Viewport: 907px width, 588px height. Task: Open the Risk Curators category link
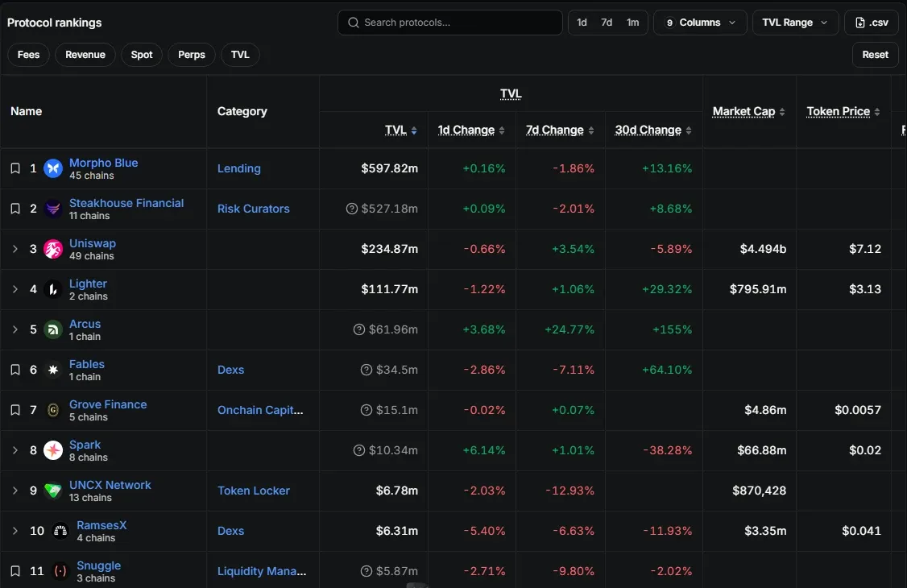254,209
